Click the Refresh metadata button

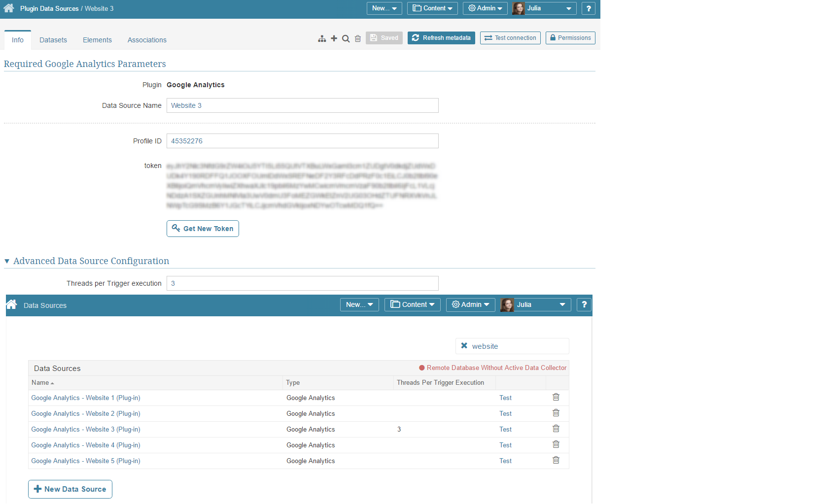pyautogui.click(x=441, y=38)
